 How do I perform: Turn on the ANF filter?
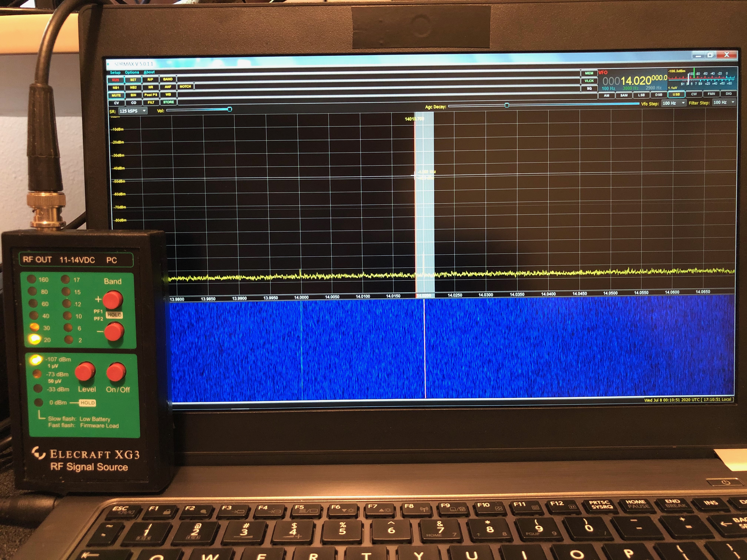pyautogui.click(x=168, y=87)
